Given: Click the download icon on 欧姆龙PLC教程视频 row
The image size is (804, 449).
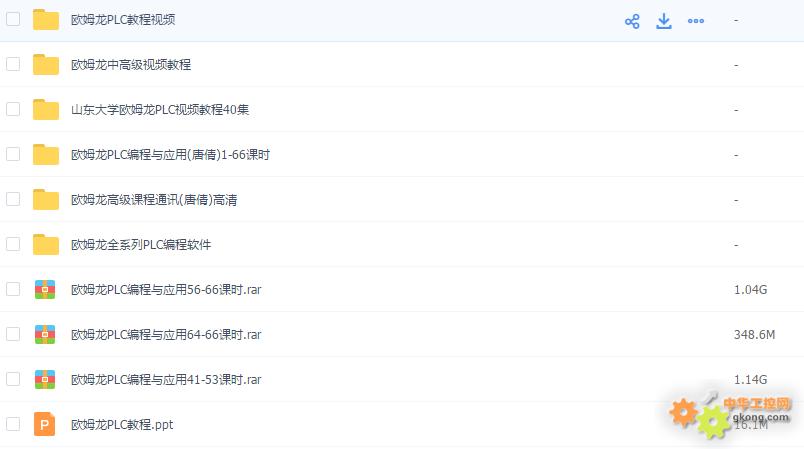Looking at the screenshot, I should pyautogui.click(x=664, y=21).
